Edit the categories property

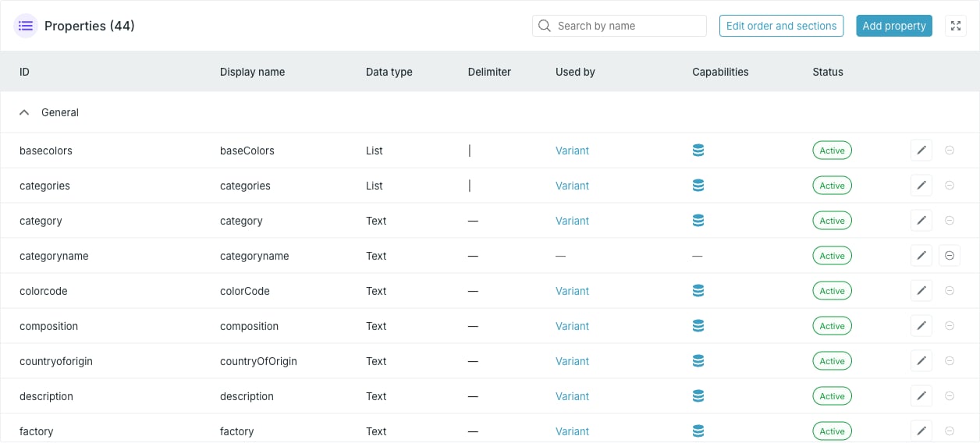click(x=921, y=186)
